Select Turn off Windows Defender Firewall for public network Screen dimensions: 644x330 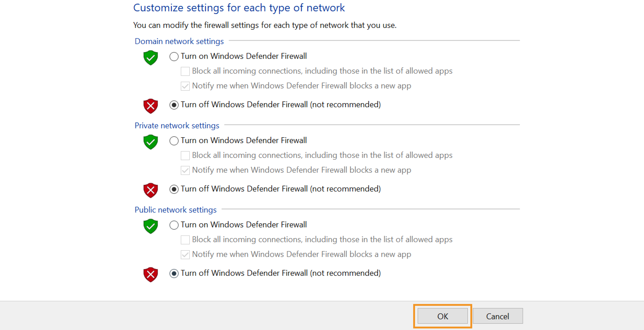174,273
